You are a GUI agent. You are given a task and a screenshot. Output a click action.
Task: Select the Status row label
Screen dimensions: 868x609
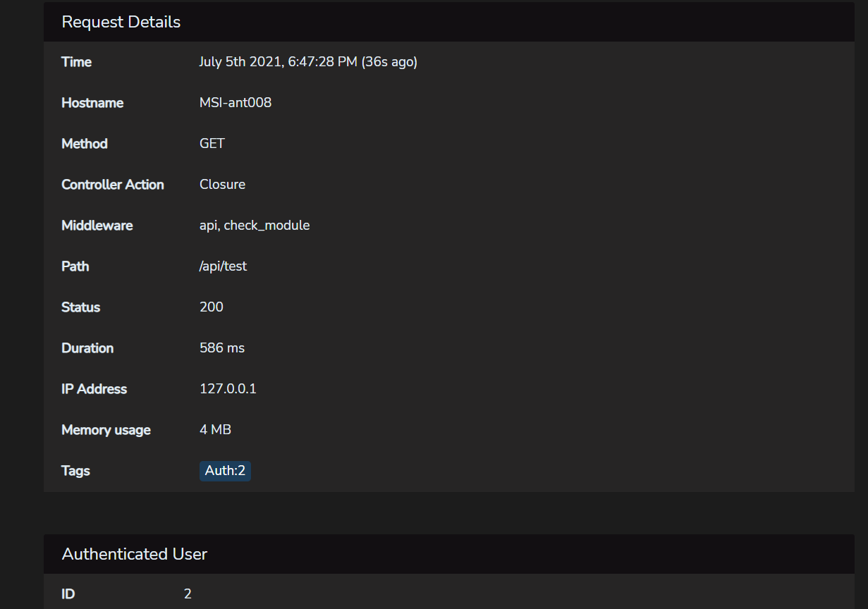pos(80,307)
